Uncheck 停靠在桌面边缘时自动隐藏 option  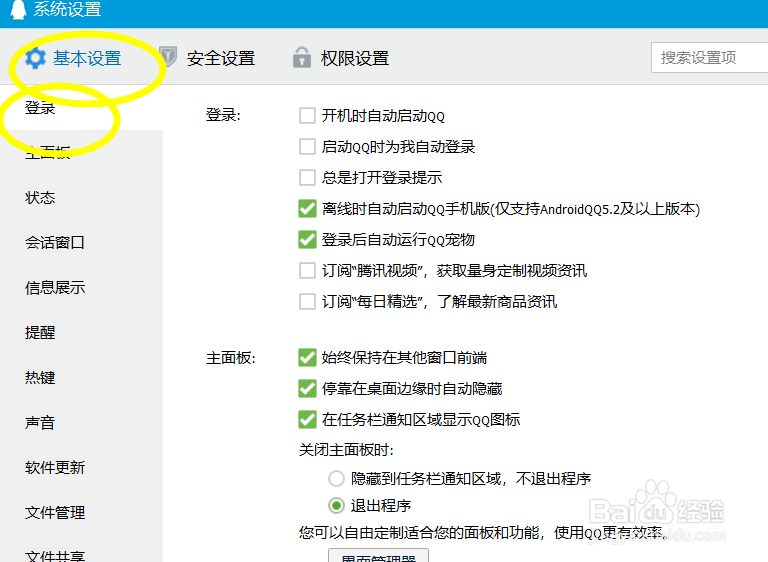[307, 389]
